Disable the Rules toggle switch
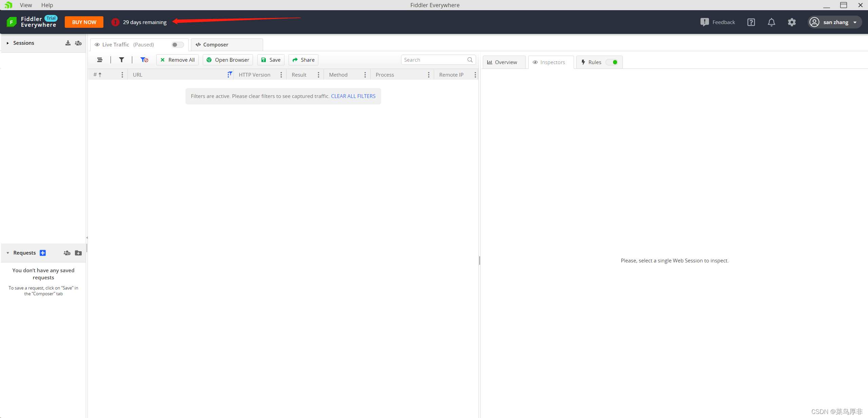Screen dimensions: 868x418 (612, 62)
